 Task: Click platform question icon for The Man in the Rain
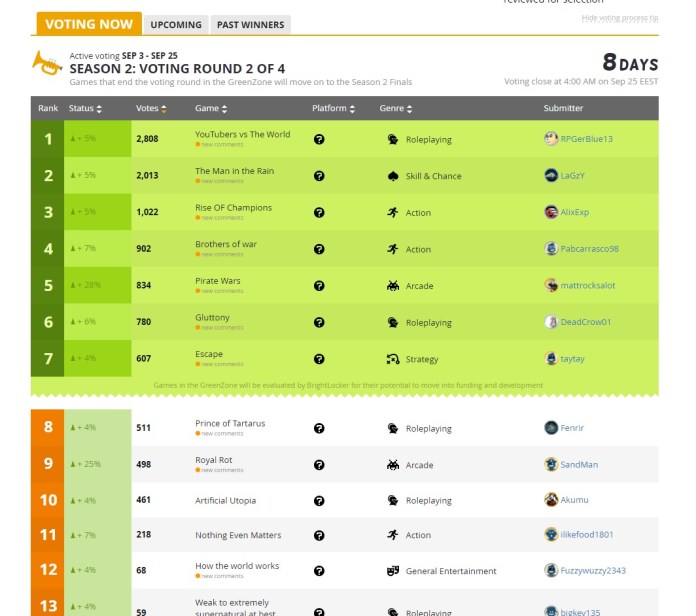[x=319, y=176]
